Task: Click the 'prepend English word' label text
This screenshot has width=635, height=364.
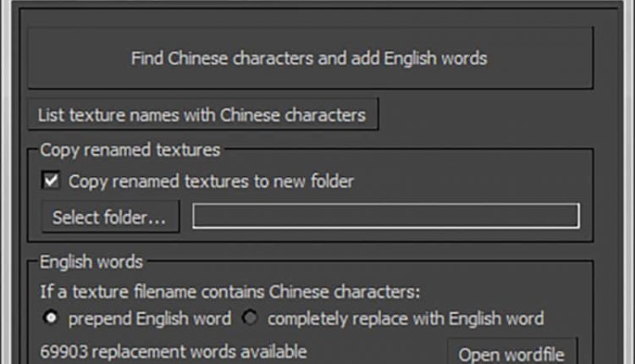Action: 150,319
